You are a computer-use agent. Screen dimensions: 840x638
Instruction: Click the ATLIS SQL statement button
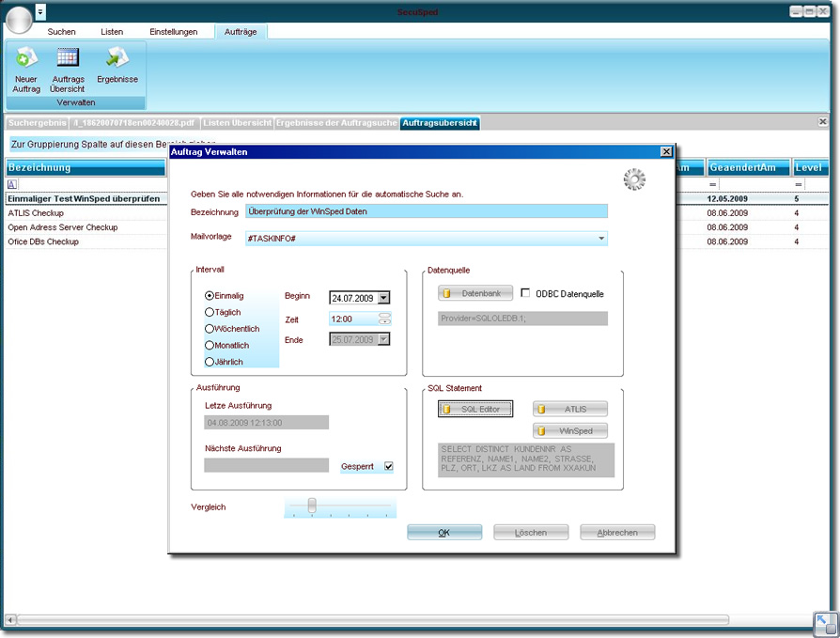(x=570, y=409)
